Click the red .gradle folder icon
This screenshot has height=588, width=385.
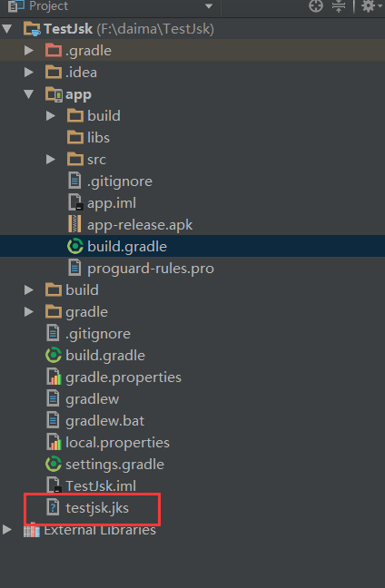(54, 50)
